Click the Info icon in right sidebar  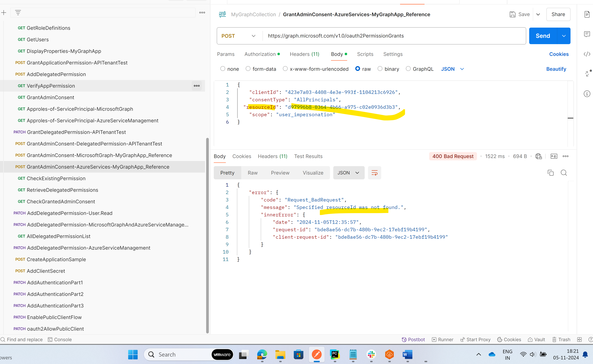[x=587, y=94]
